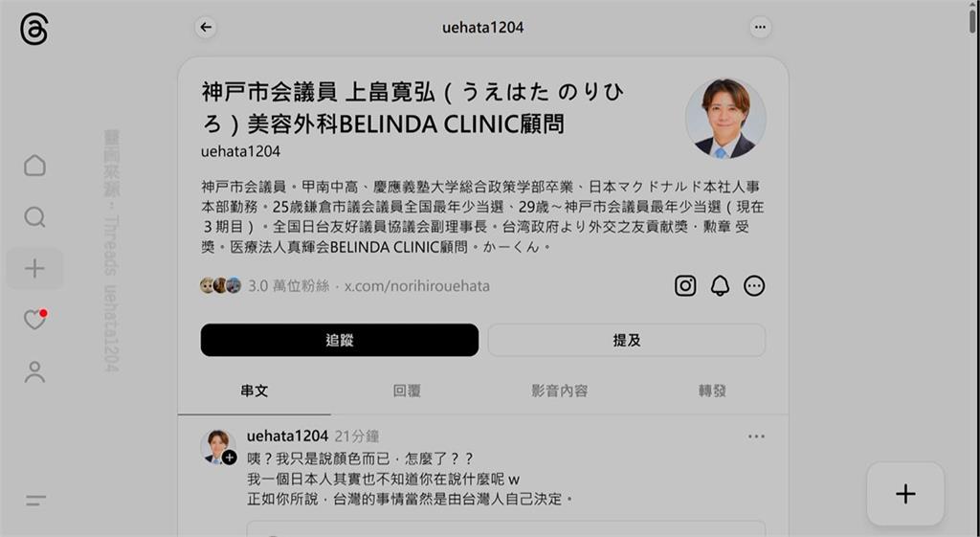
Task: Click the 提及 mention button
Action: pos(626,340)
